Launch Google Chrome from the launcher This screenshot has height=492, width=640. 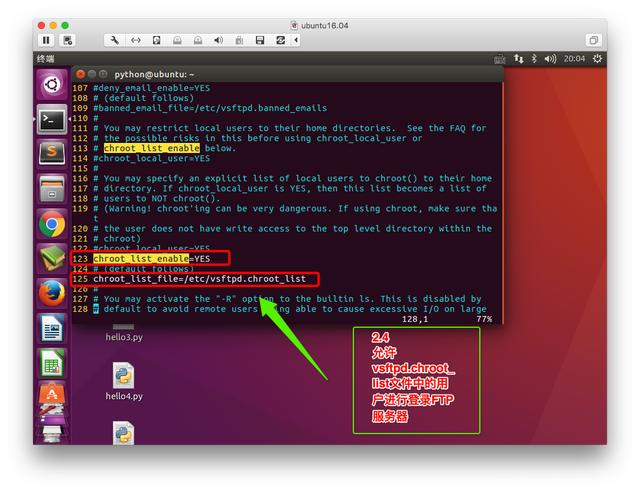pos(52,224)
